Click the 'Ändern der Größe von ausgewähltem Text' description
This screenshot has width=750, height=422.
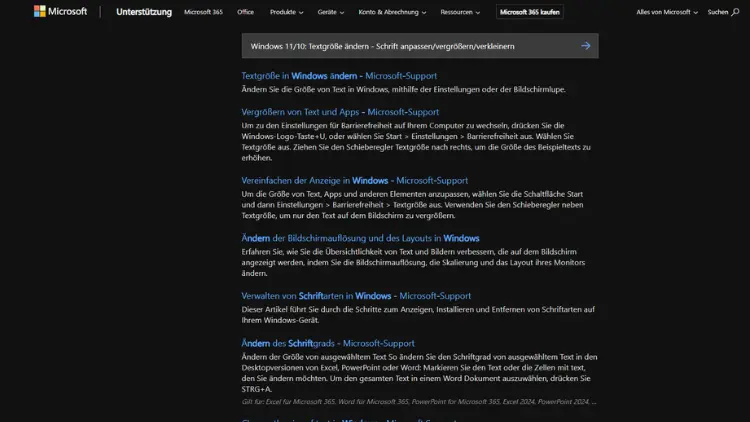tap(419, 373)
